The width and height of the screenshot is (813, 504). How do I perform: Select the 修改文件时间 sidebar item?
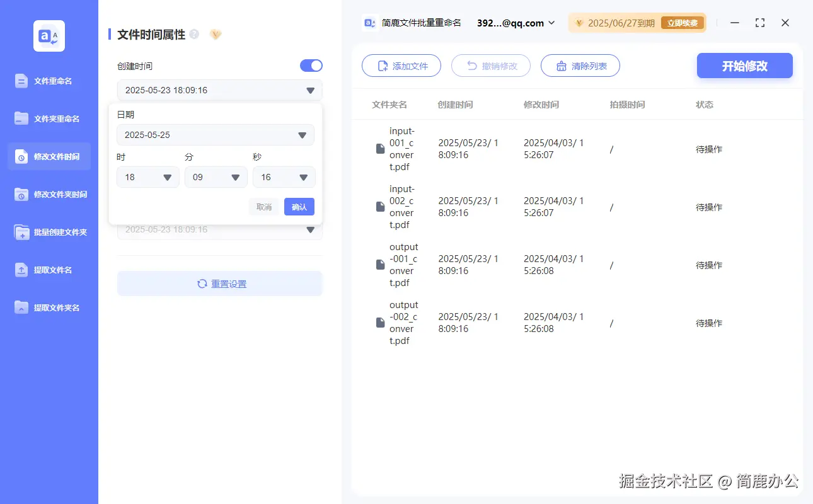[x=49, y=156]
